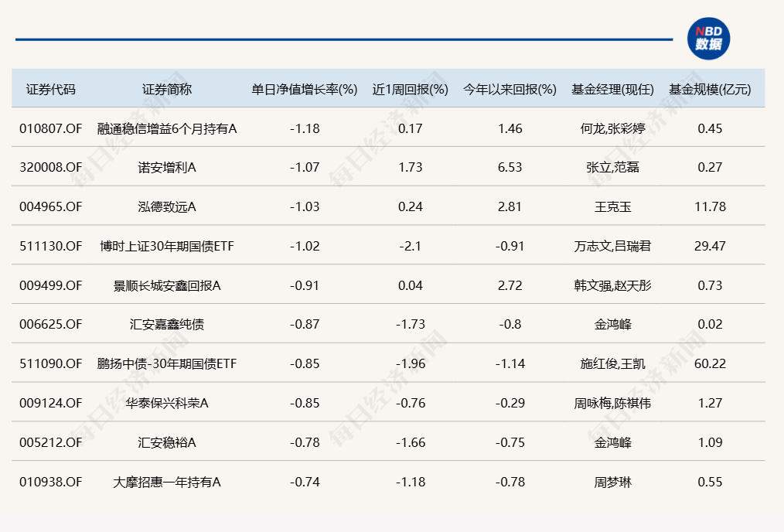Click the 今年以来回报(%) column header

point(510,89)
